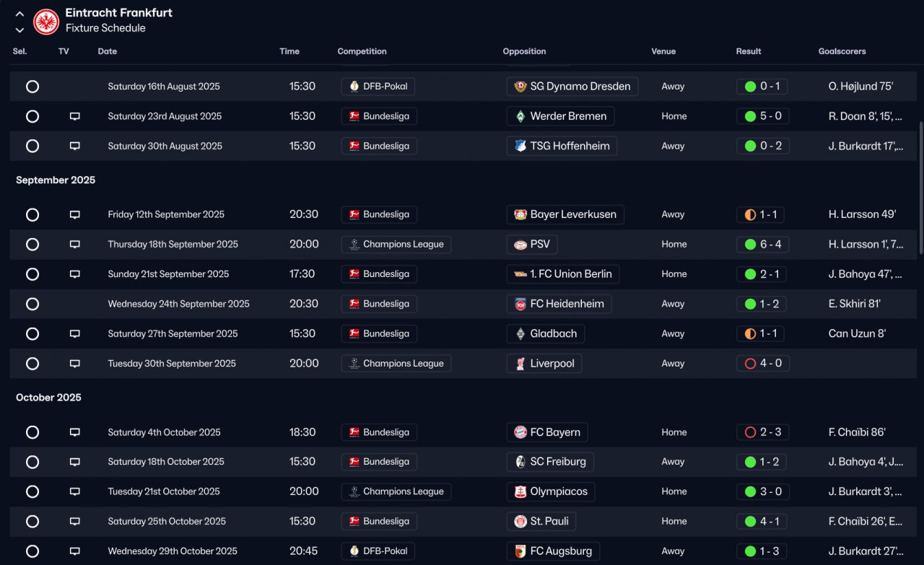Select the radio button for the FC Bayern fixture
924x565 pixels.
(x=32, y=432)
